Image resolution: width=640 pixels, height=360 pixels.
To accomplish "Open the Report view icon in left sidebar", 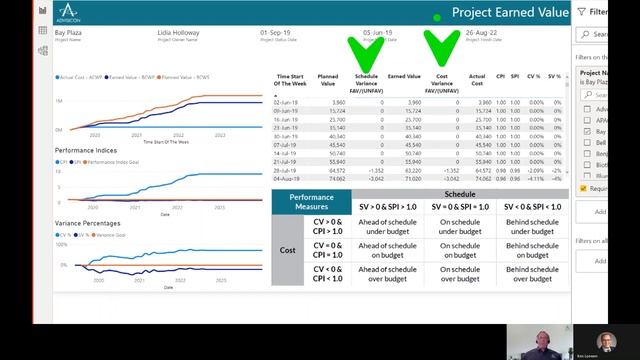I will coord(42,11).
